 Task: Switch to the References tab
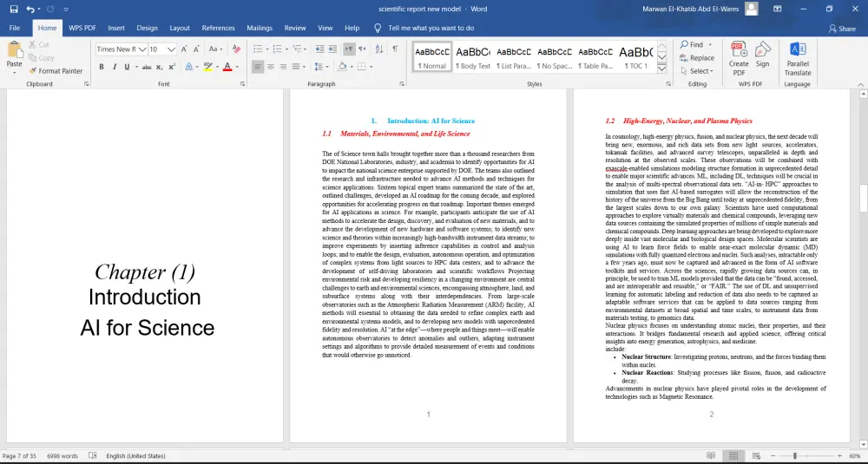pos(218,28)
